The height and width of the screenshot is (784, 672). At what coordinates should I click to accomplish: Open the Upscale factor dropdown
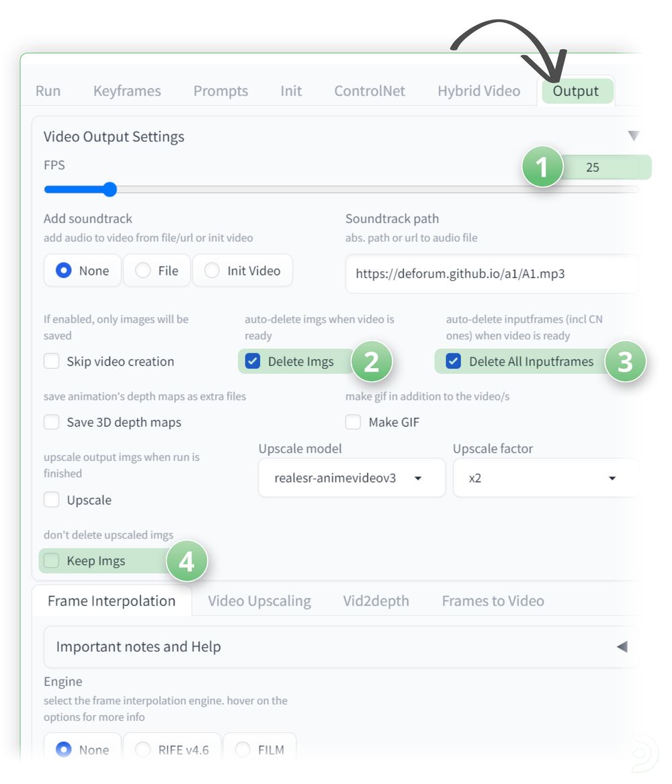point(545,478)
